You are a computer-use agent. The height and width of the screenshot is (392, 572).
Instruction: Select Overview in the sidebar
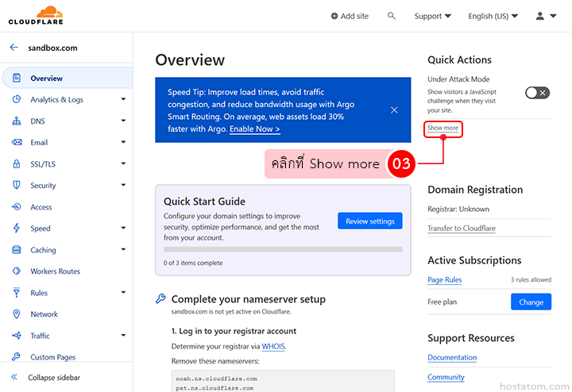click(x=46, y=79)
